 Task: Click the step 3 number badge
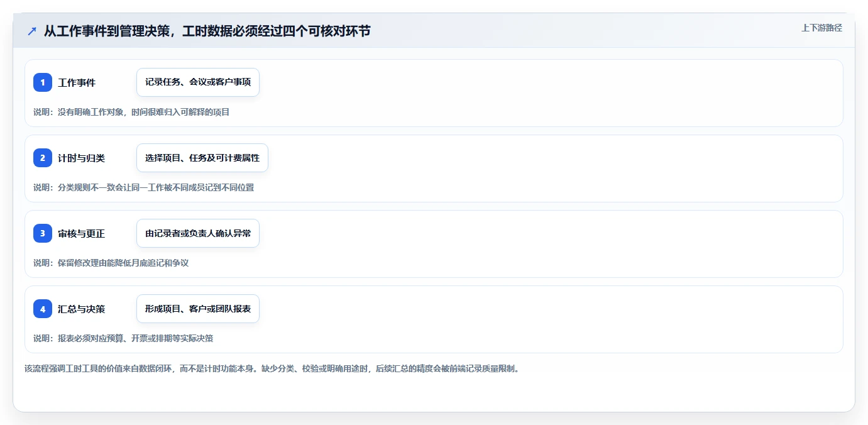point(43,233)
